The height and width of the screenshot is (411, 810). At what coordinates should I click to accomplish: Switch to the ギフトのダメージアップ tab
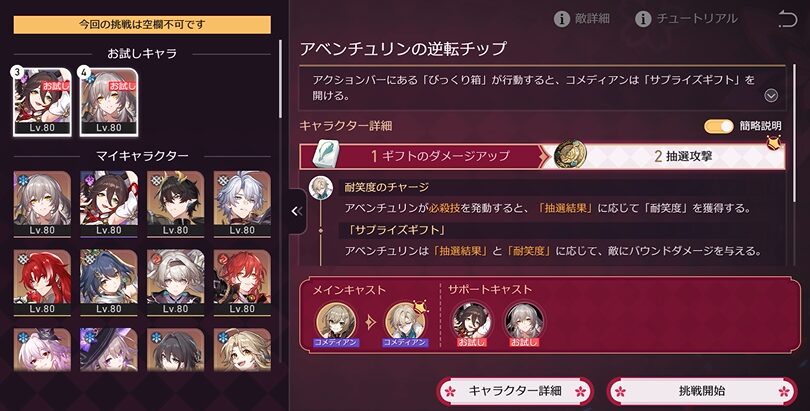point(419,156)
